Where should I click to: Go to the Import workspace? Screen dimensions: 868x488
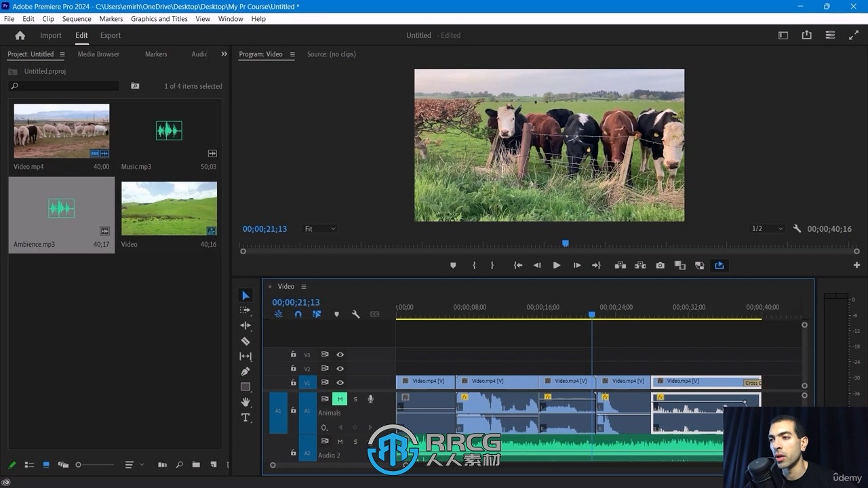[x=51, y=35]
